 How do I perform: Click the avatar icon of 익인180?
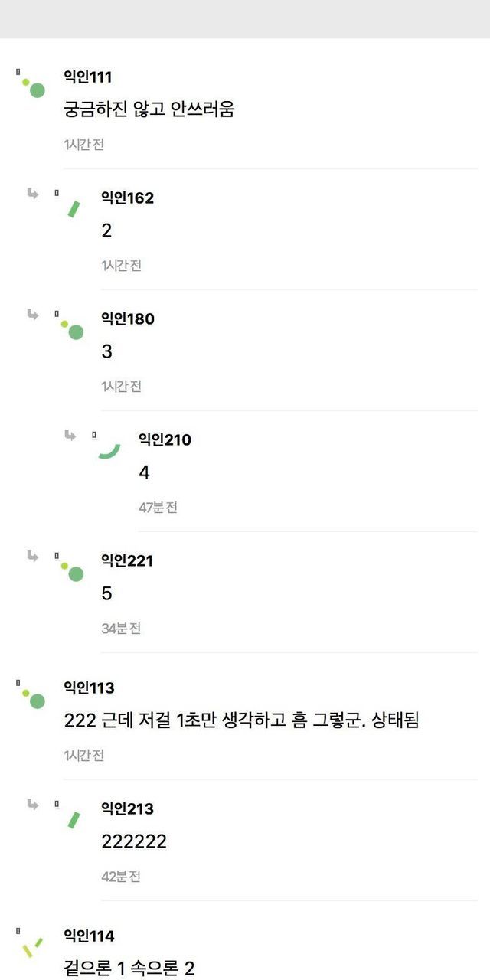click(x=72, y=329)
